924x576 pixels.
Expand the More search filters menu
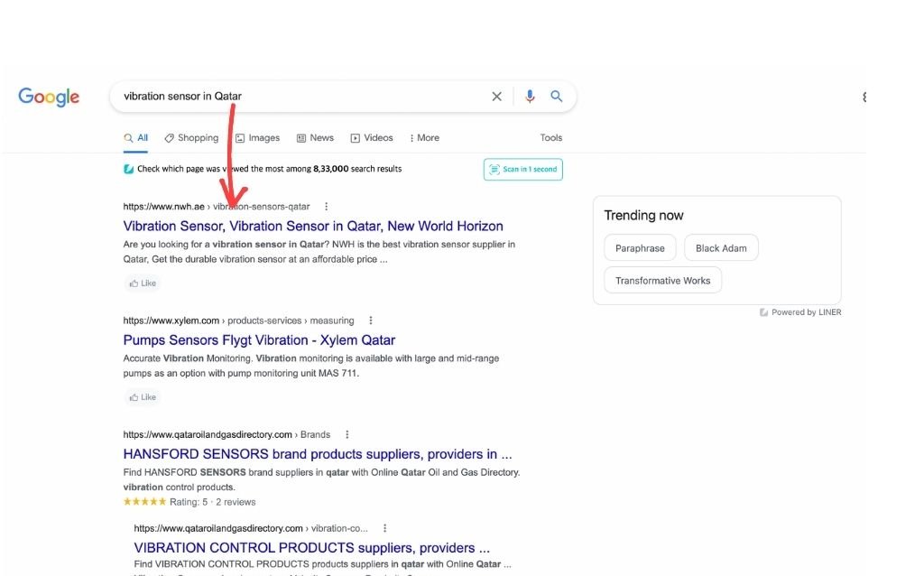pos(424,138)
